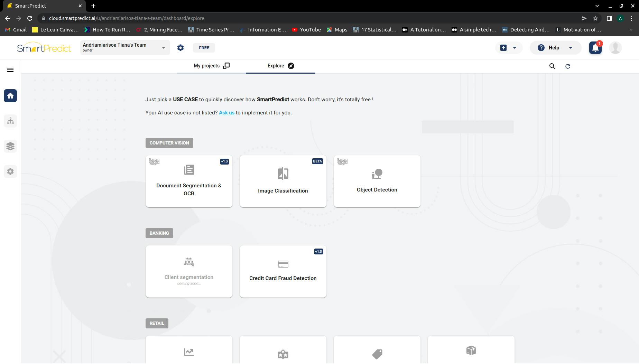The width and height of the screenshot is (639, 364).
Task: Click the Chrome profile avatar A
Action: coord(620,18)
